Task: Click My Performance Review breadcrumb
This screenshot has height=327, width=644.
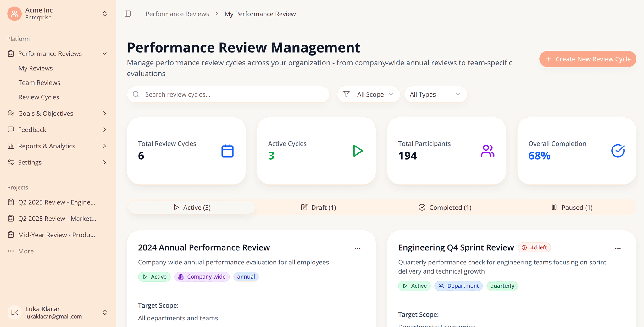Action: [260, 14]
